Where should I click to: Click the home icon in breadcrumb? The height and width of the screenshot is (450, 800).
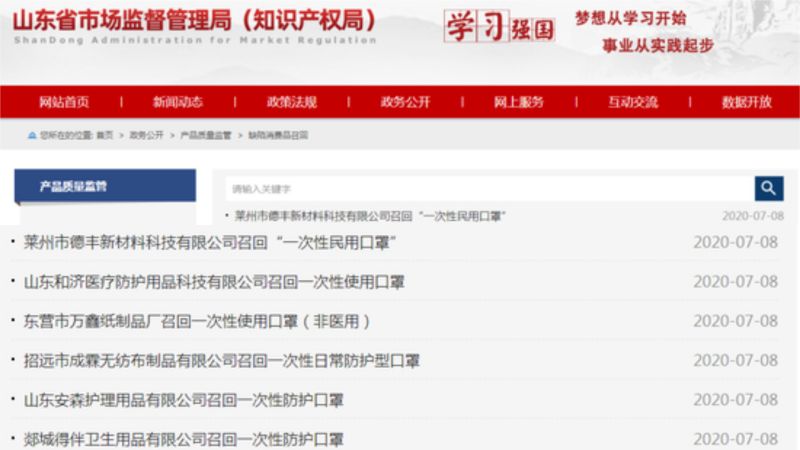[x=32, y=135]
